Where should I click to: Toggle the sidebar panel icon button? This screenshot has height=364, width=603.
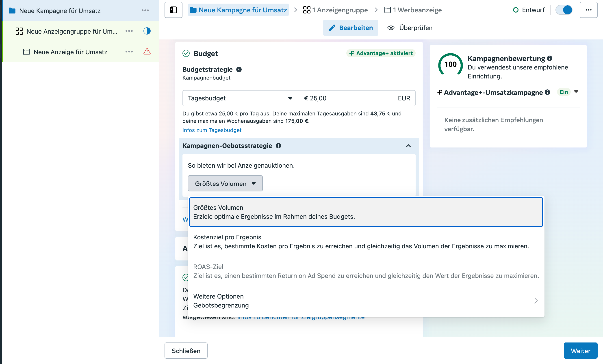pos(173,10)
